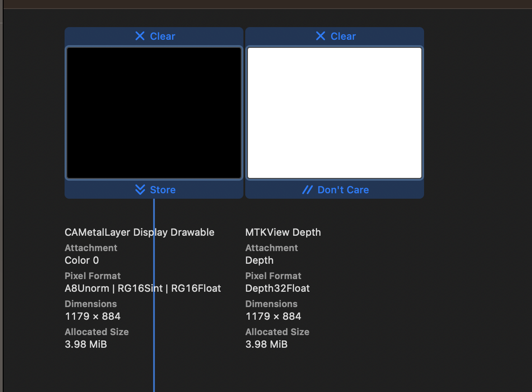This screenshot has height=392, width=532.
Task: Click the allocated size under CAMetalLayer Display Drawable
Action: coord(86,345)
